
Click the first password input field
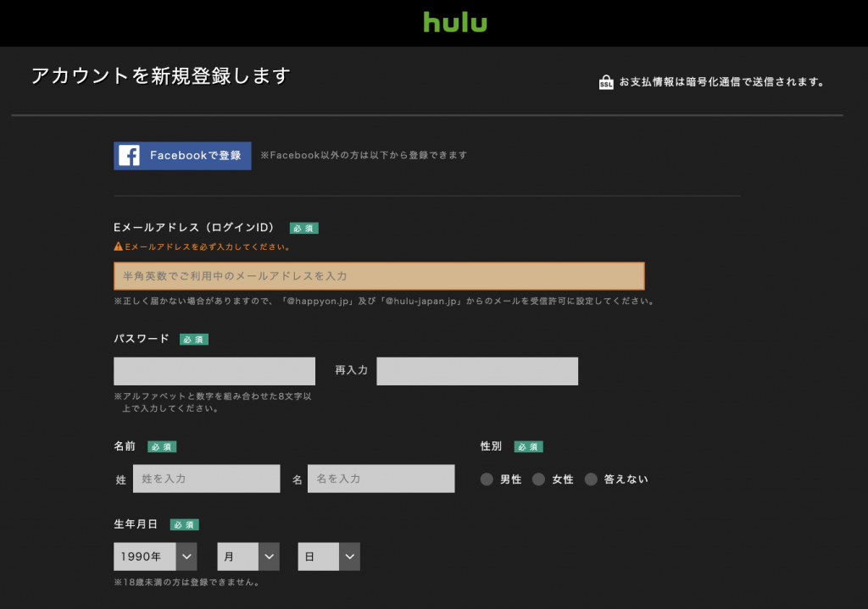tap(214, 371)
